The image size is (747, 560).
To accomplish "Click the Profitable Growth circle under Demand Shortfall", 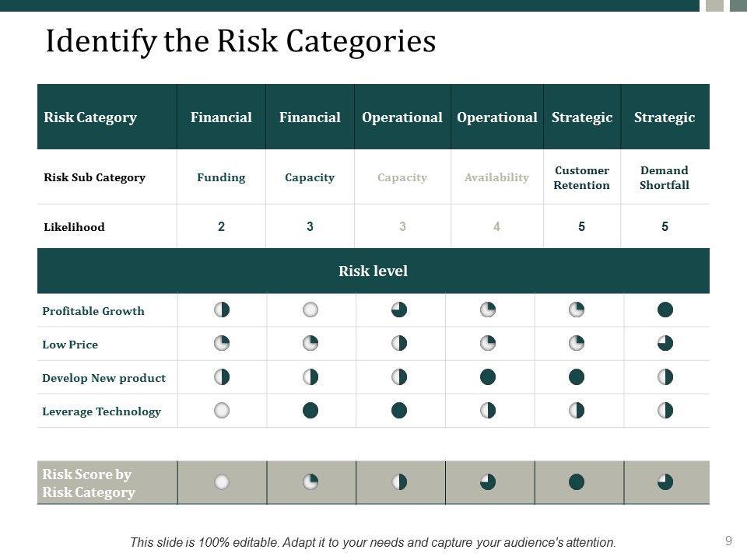I will [665, 310].
